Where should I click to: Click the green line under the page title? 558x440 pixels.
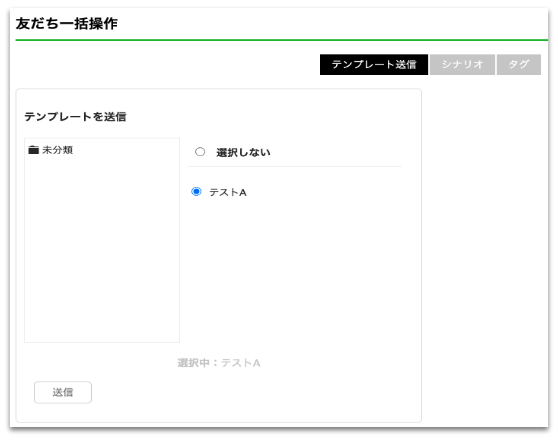tap(281, 40)
